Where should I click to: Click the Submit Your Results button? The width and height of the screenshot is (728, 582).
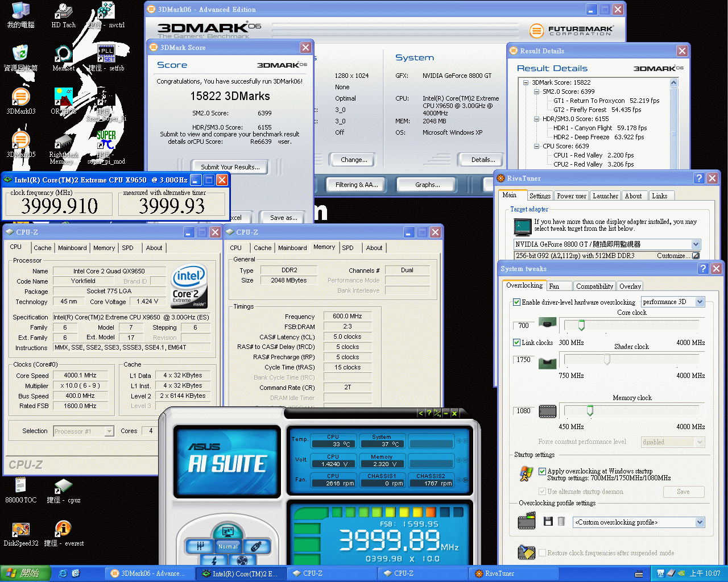(230, 167)
